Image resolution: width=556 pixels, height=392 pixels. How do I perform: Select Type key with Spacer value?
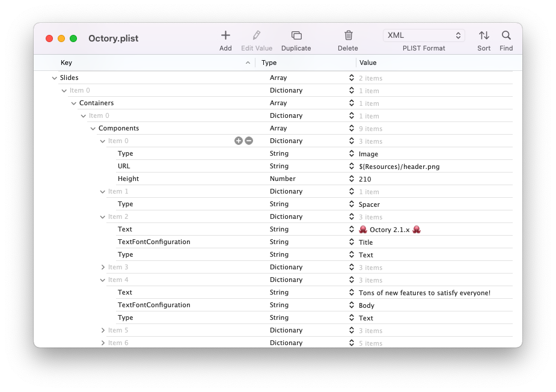(x=126, y=204)
